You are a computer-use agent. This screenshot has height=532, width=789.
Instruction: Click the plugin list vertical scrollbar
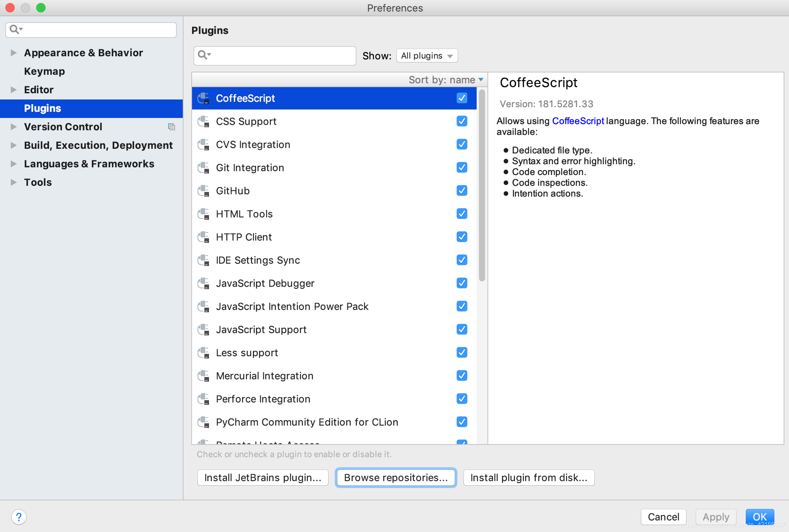pos(482,185)
